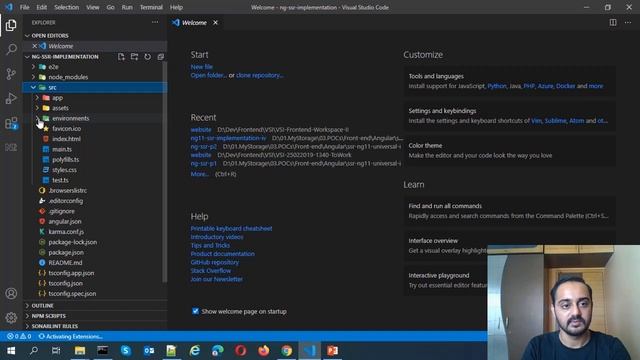Image resolution: width=640 pixels, height=360 pixels.
Task: Click New File icon in explorer header
Action: [x=121, y=57]
